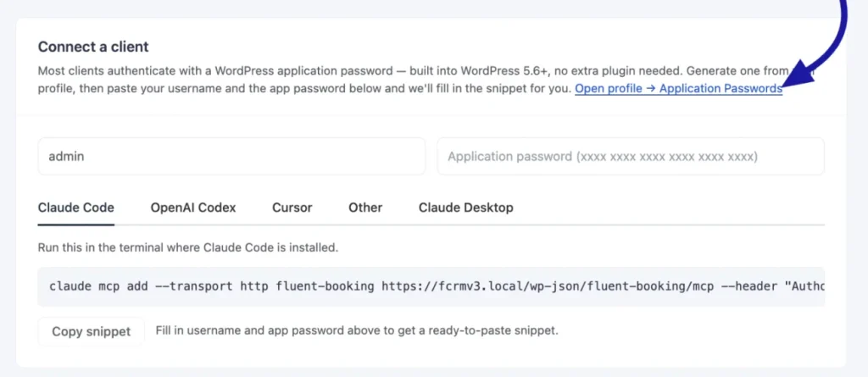The height and width of the screenshot is (377, 868).
Task: Open the Other tab
Action: 365,208
